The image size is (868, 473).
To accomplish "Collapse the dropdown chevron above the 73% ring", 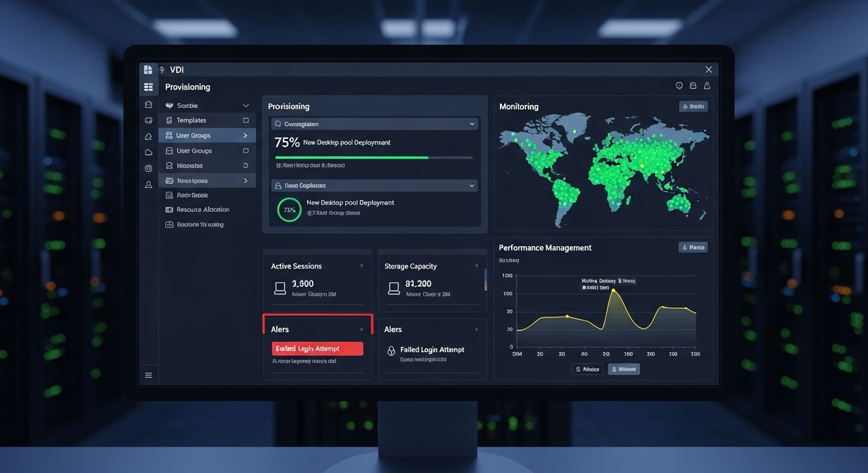I will click(x=472, y=185).
